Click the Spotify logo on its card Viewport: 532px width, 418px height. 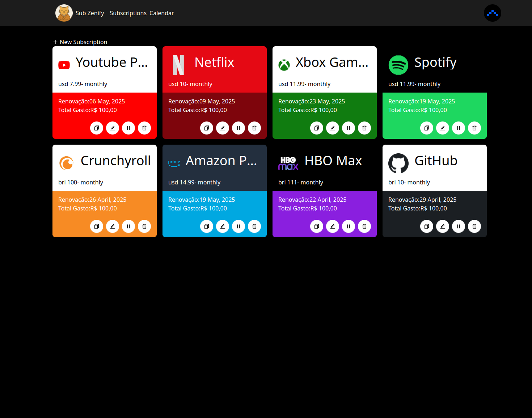tap(398, 65)
